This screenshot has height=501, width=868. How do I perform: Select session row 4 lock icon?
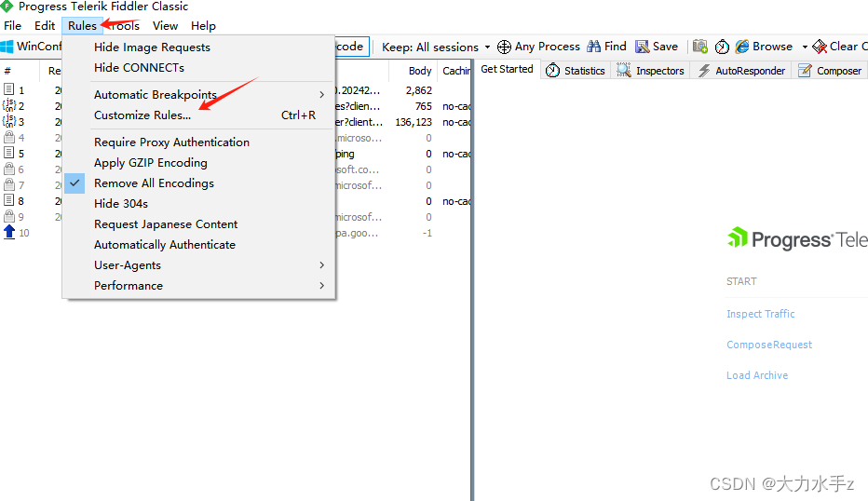(9, 137)
